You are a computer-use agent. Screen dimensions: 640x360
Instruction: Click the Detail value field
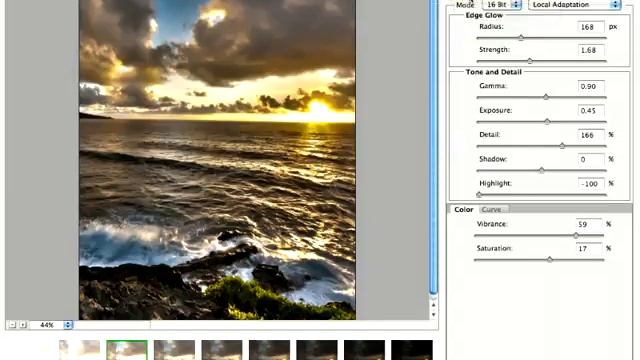coord(591,135)
